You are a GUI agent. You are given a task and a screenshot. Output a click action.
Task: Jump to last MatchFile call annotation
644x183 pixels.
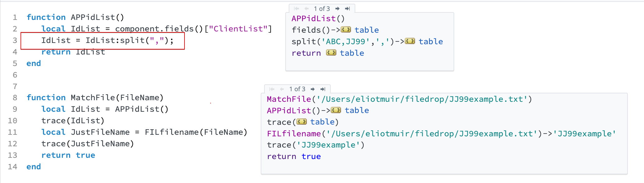[x=323, y=89]
